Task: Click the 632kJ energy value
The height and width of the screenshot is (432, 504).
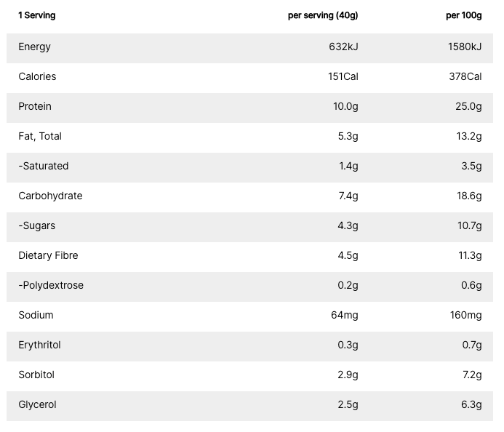Action: [x=343, y=47]
